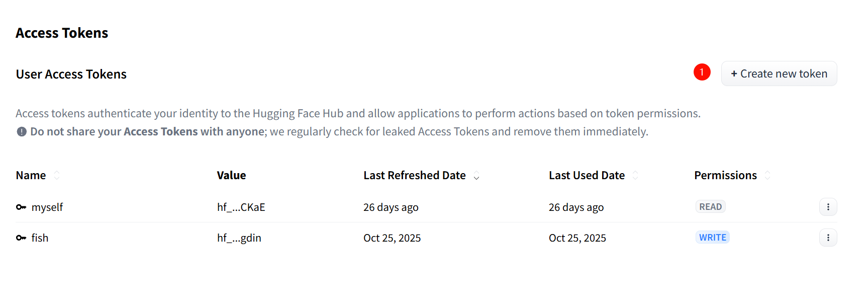868x303 pixels.
Task: Open three-dot menu for myself token
Action: tap(828, 207)
